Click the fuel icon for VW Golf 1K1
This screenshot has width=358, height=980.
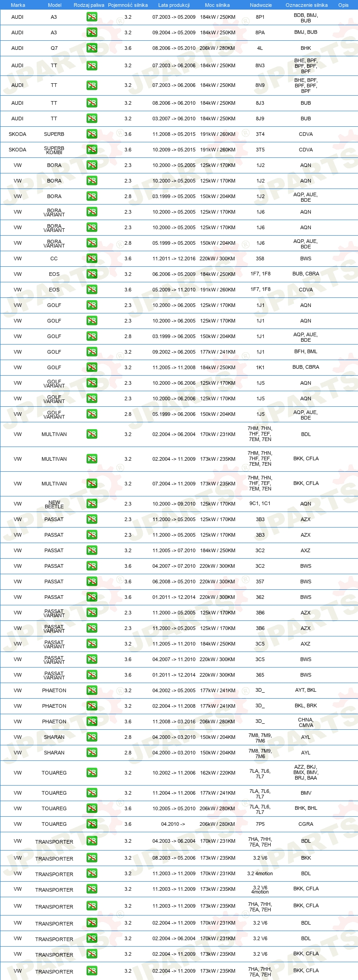92,367
